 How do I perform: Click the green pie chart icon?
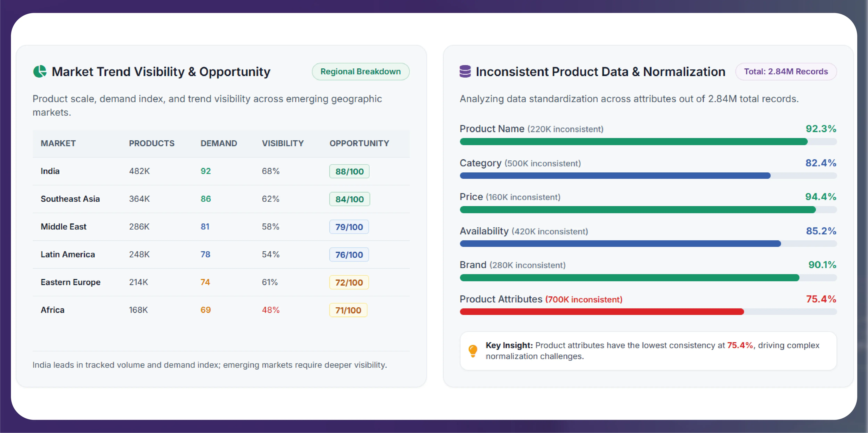40,71
